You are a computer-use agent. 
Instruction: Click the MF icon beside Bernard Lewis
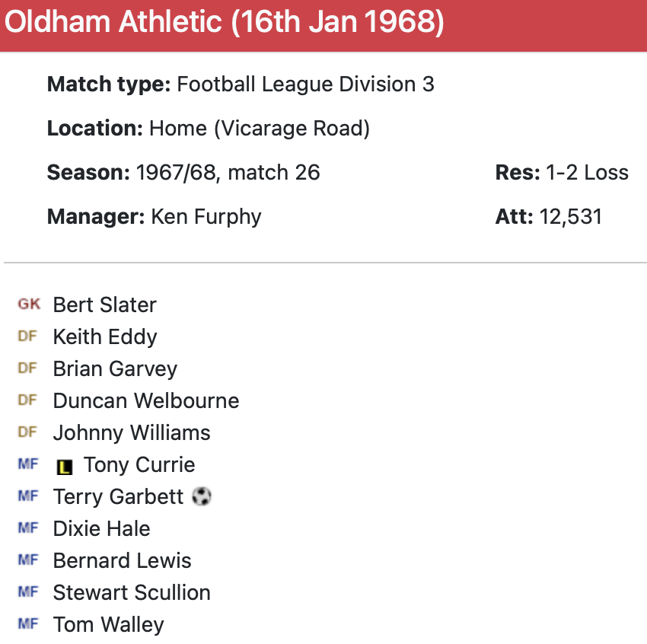[x=27, y=560]
